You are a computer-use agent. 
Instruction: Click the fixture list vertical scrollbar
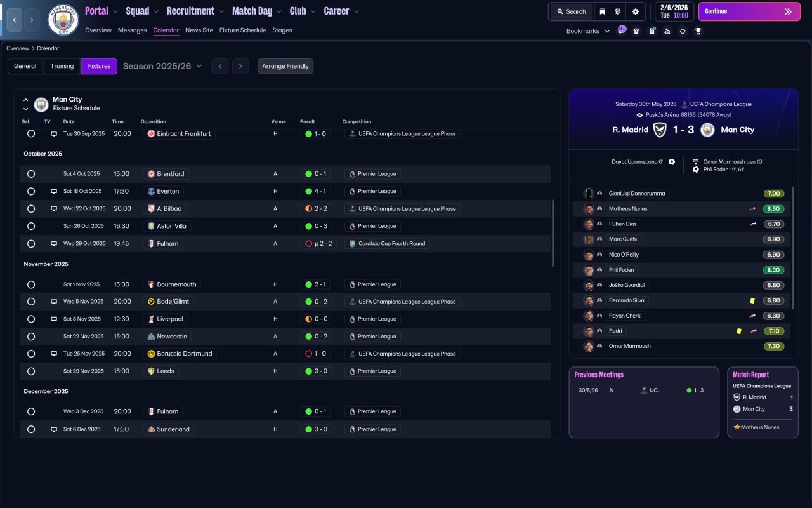[x=554, y=233]
